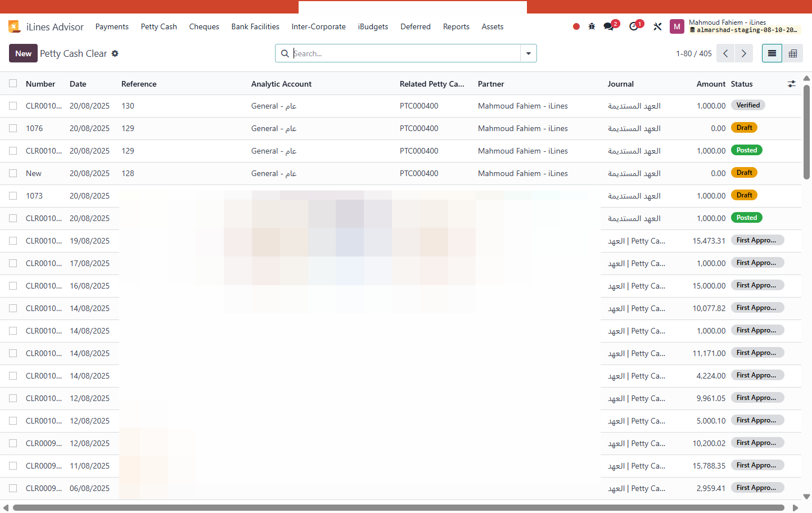Open Petty Cash Clear gear settings
Viewport: 812px width, 513px height.
point(115,53)
